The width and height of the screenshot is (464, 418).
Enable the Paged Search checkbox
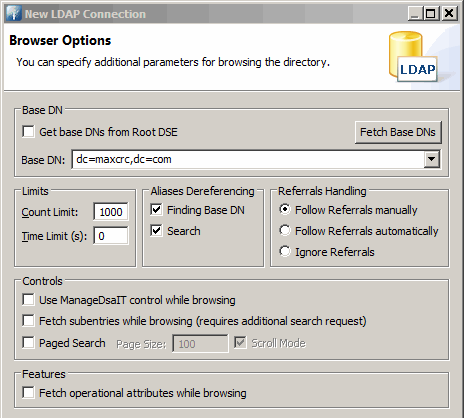(28, 342)
